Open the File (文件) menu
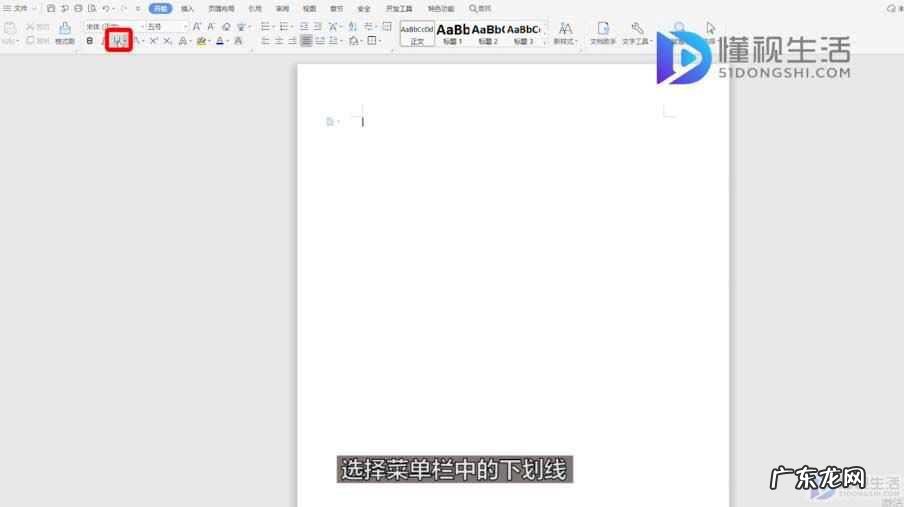The width and height of the screenshot is (904, 507). [x=16, y=9]
